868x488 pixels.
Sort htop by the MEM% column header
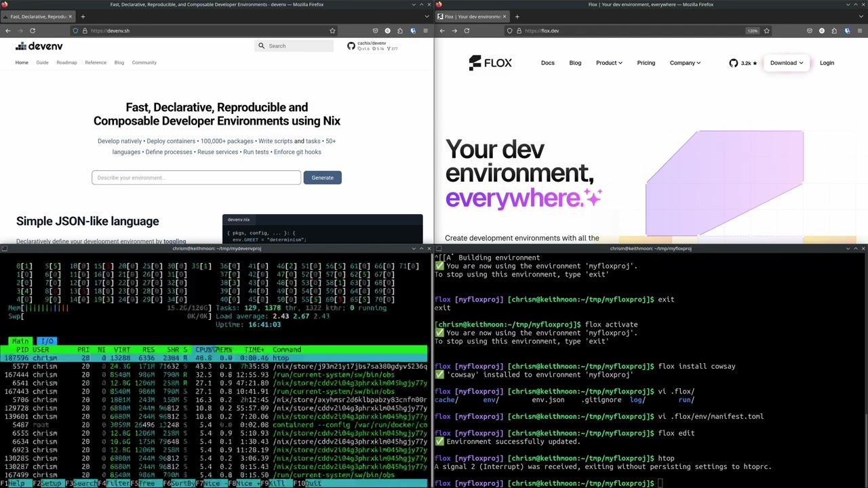tap(224, 350)
